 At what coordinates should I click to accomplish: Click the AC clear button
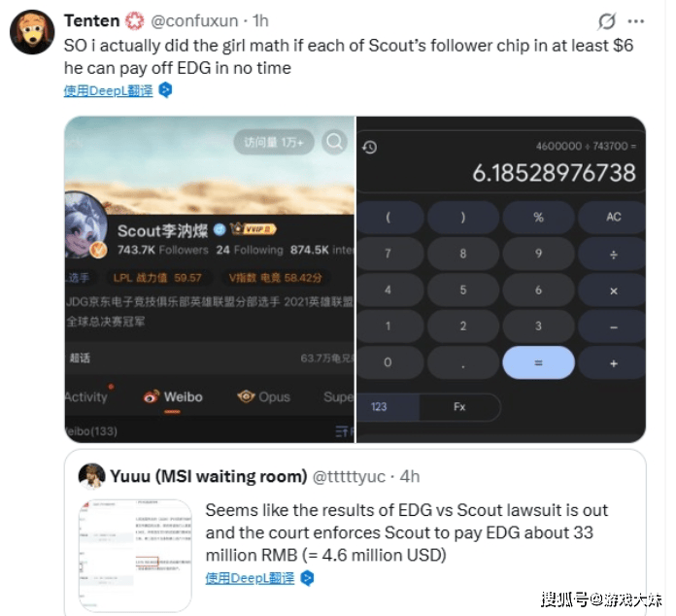coord(613,217)
